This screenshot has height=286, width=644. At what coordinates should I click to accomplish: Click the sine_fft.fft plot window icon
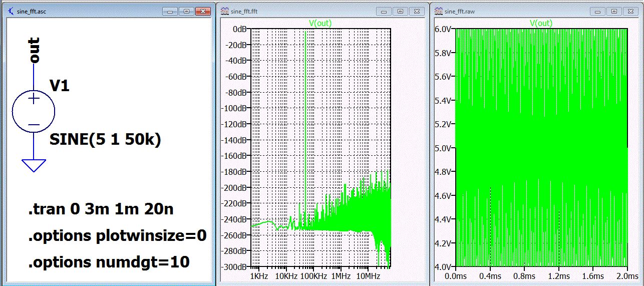[225, 11]
